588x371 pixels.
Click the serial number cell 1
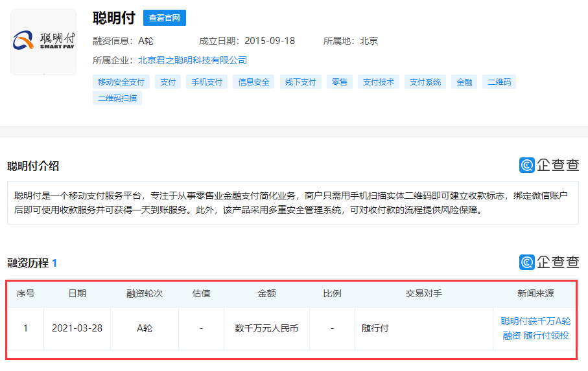click(25, 328)
